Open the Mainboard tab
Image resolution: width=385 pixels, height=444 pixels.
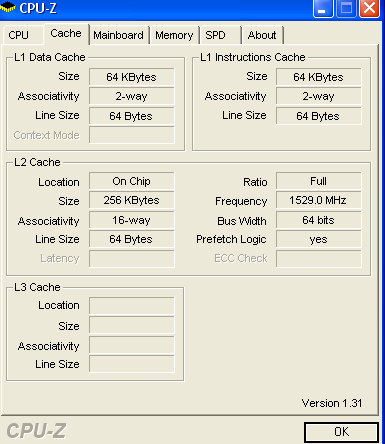point(118,35)
